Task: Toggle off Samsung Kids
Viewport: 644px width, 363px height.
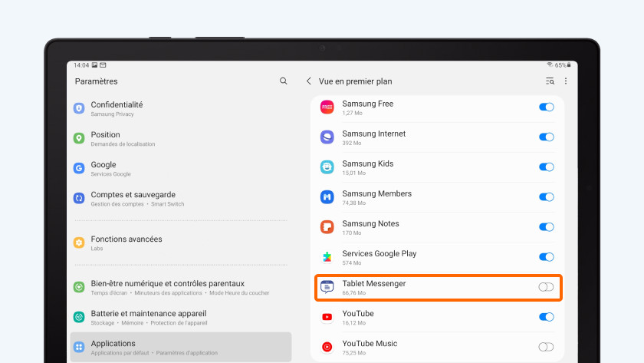Action: coord(546,167)
